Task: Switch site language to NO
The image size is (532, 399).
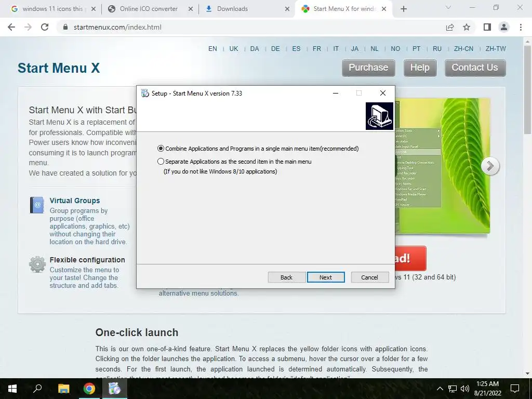Action: tap(395, 49)
